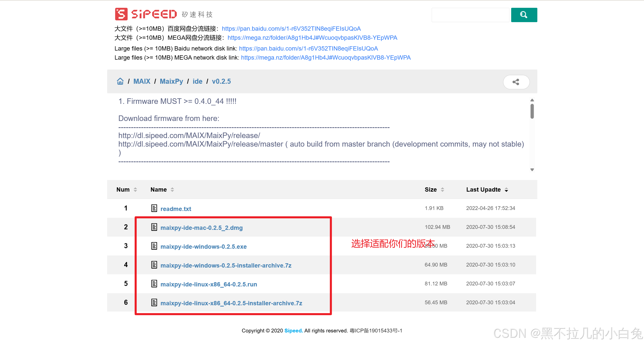This screenshot has height=344, width=644.
Task: Open the first Baidu pan link
Action: (x=291, y=29)
